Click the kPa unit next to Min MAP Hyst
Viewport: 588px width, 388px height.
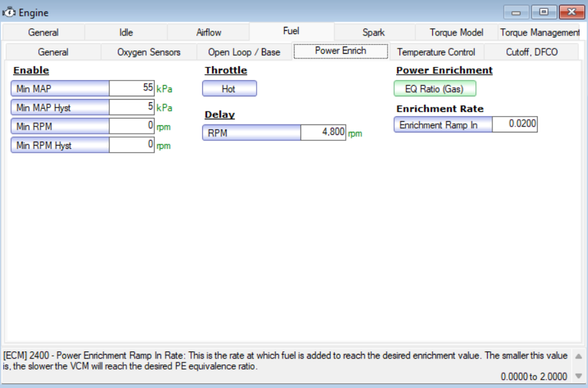pyautogui.click(x=164, y=108)
